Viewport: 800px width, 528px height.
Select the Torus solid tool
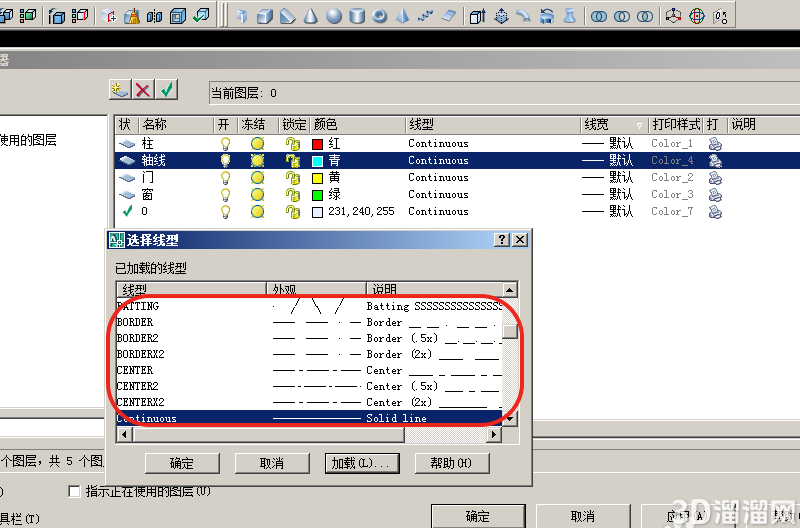380,16
